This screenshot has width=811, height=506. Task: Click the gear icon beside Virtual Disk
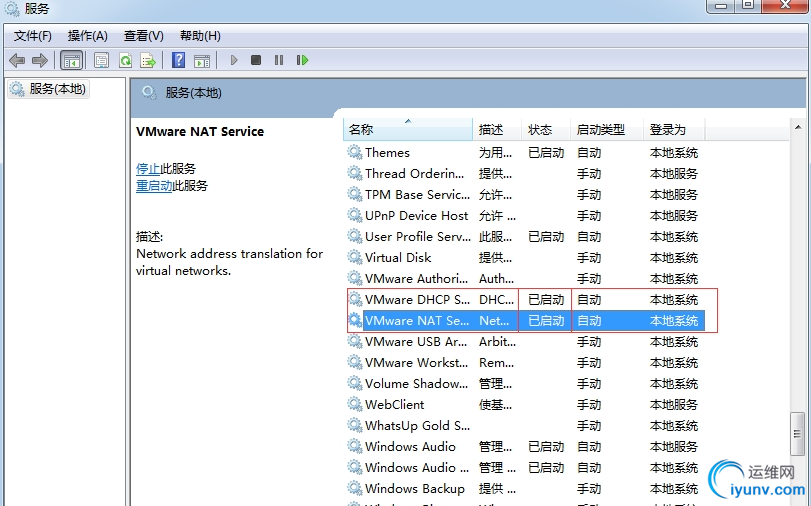tap(355, 257)
